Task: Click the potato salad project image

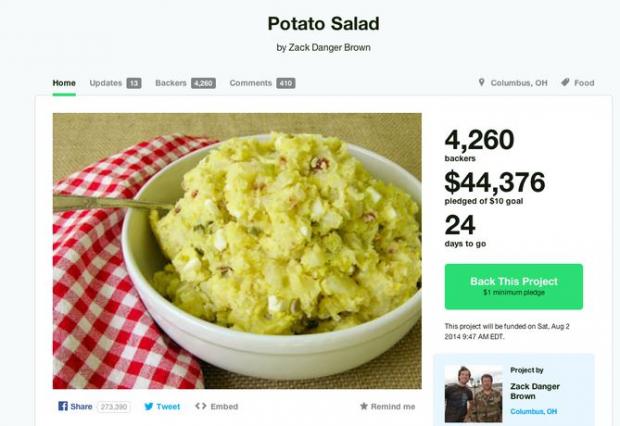Action: (x=237, y=251)
